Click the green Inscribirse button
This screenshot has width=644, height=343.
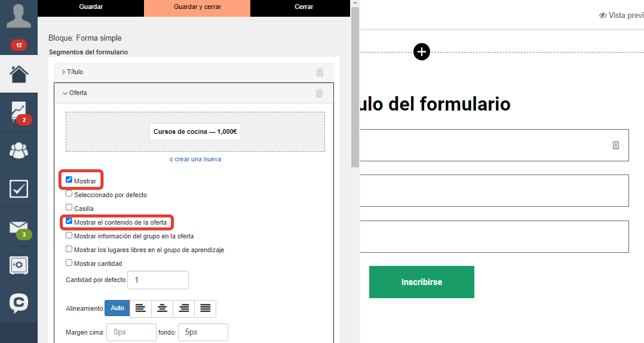tap(421, 282)
